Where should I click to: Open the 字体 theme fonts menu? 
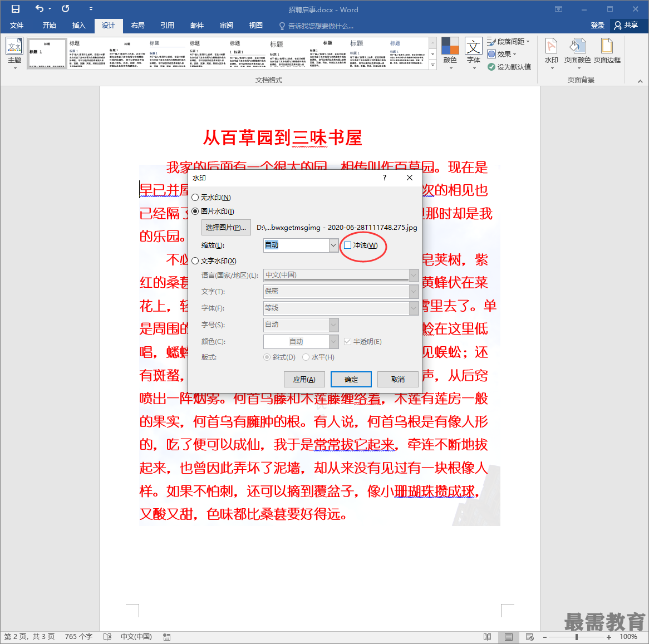coord(474,53)
